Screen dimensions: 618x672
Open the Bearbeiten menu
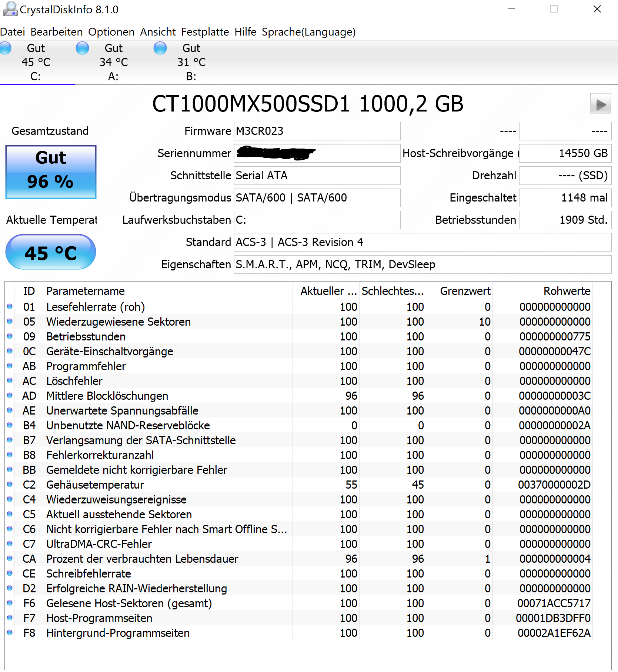click(x=57, y=32)
